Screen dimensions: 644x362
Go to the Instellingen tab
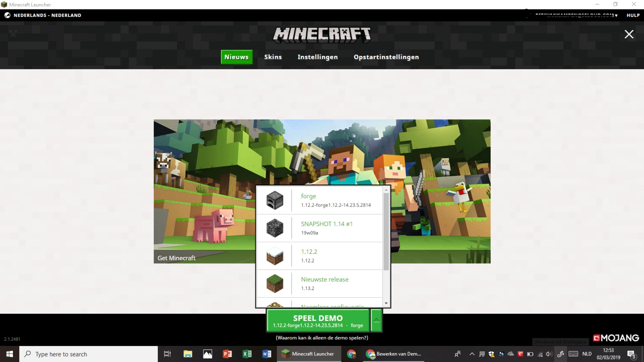click(x=318, y=57)
